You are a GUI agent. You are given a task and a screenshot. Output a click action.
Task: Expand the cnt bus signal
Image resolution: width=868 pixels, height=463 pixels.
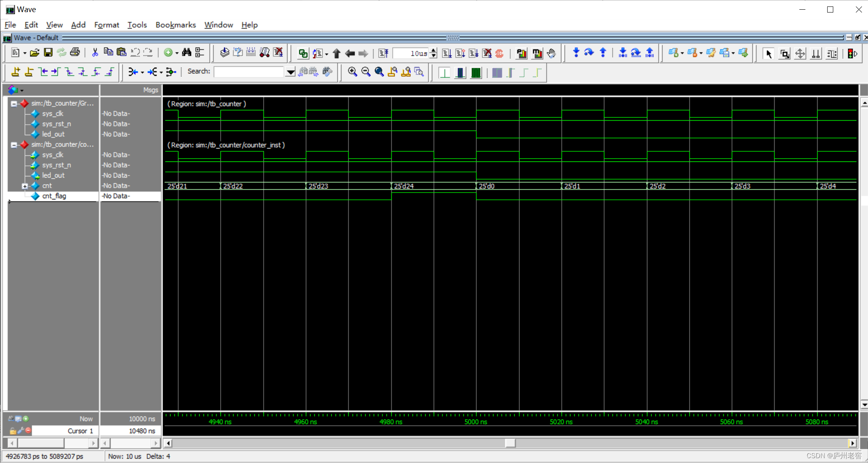[x=25, y=186]
